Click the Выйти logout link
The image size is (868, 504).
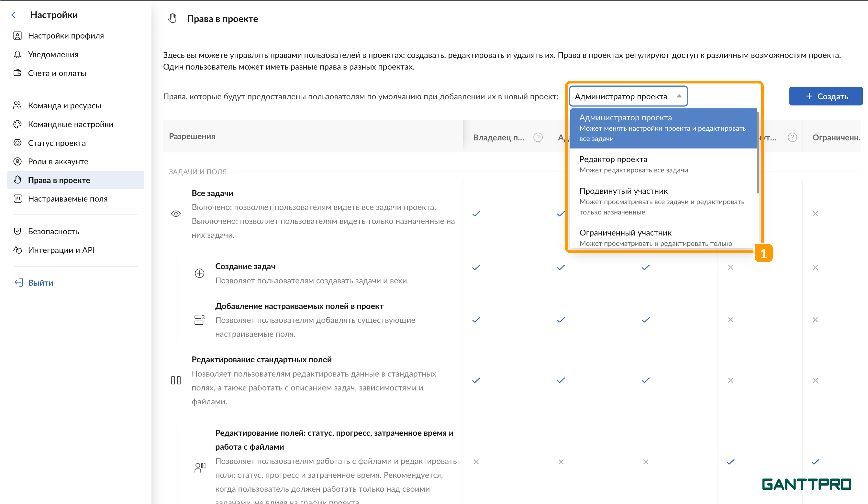click(40, 283)
